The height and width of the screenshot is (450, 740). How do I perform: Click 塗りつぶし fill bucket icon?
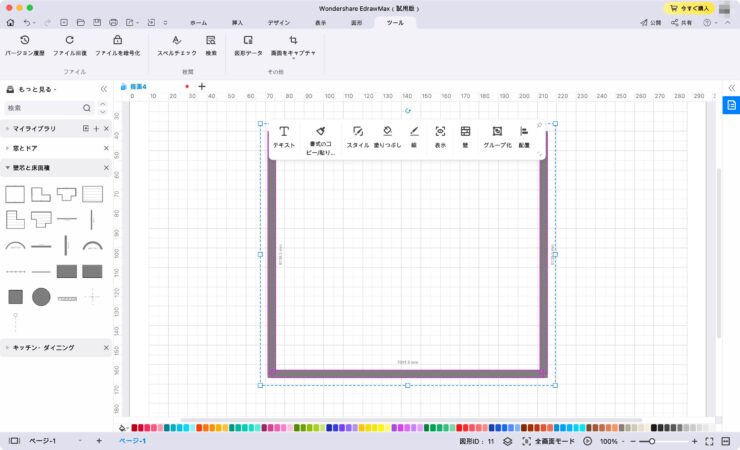pos(387,131)
